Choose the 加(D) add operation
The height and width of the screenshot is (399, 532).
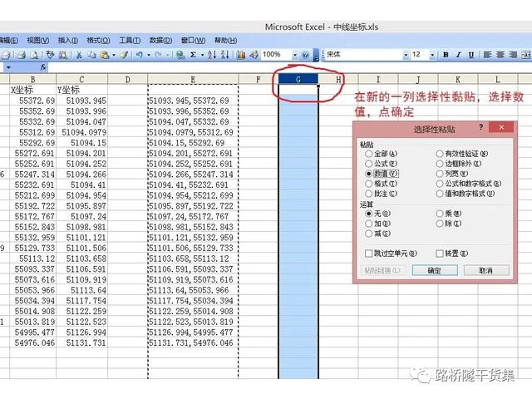[x=378, y=224]
